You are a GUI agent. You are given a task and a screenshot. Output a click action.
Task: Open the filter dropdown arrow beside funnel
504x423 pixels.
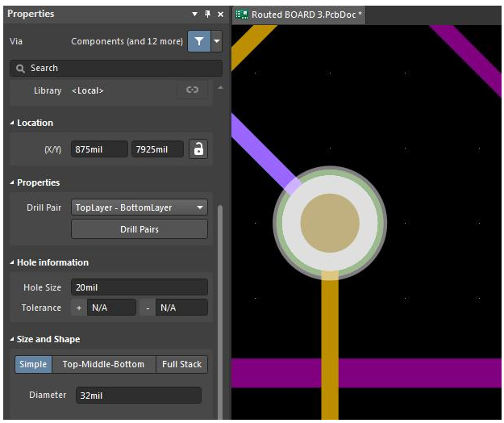tap(216, 41)
